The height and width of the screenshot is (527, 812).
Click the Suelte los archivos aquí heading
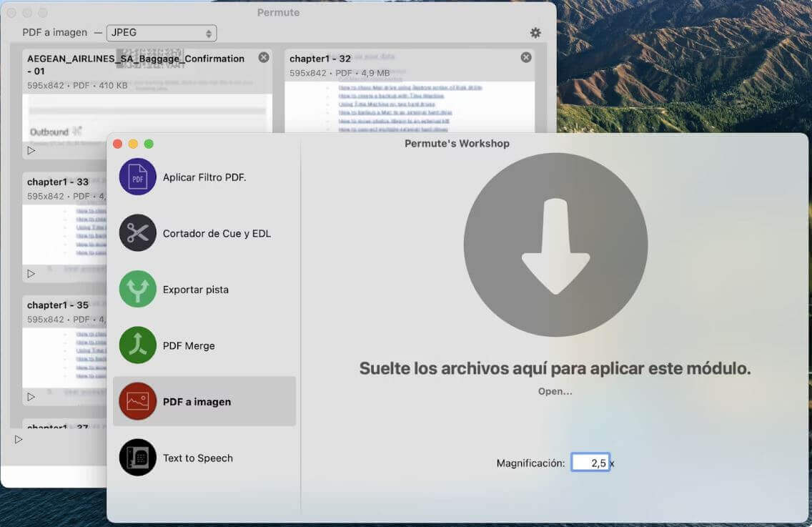click(555, 368)
